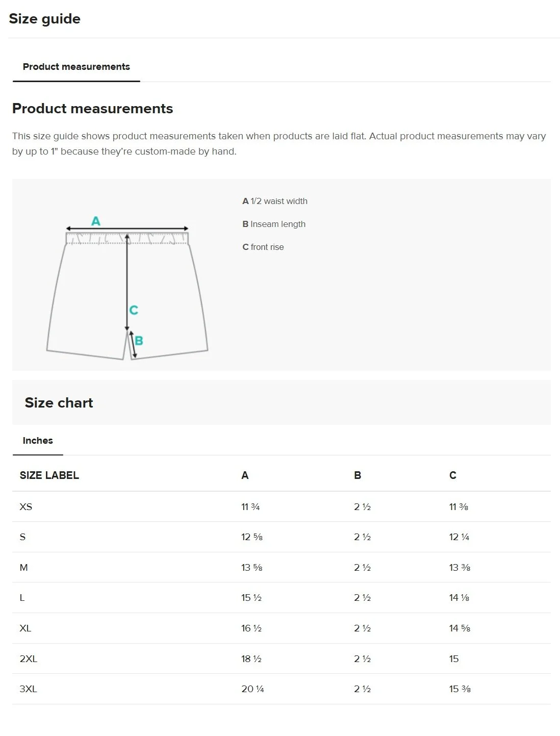
Task: Switch to the Inches tab
Action: (x=38, y=441)
